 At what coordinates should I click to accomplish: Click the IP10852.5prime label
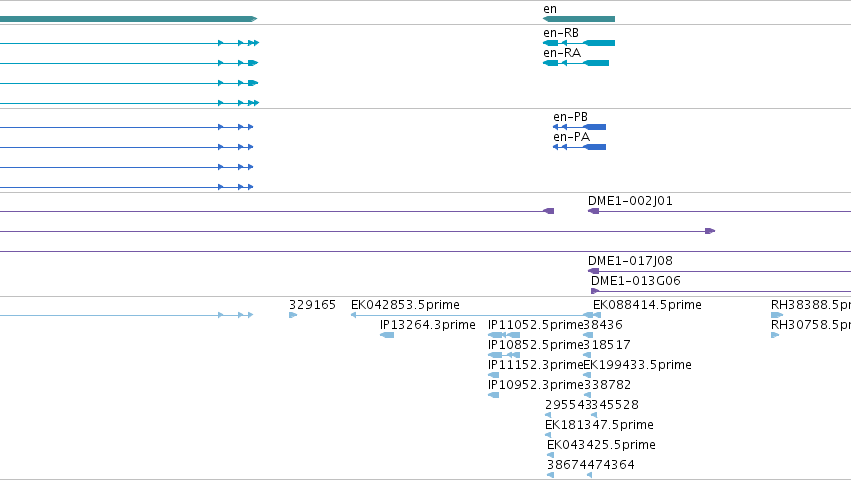point(535,345)
